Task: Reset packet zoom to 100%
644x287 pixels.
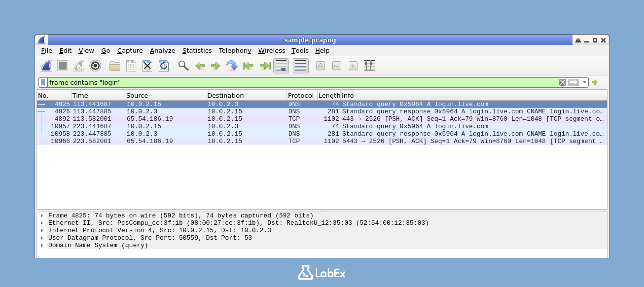Action: coord(353,66)
